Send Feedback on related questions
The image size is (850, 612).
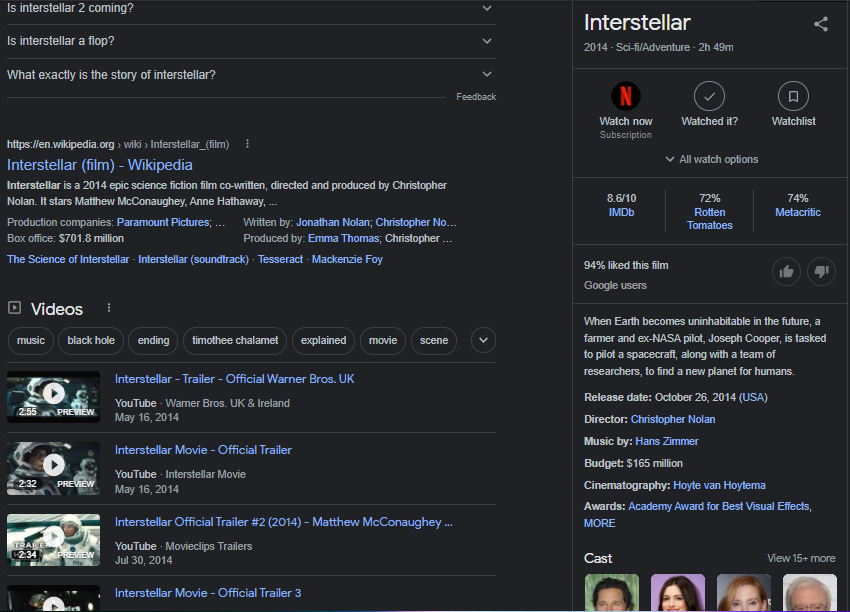(x=476, y=97)
